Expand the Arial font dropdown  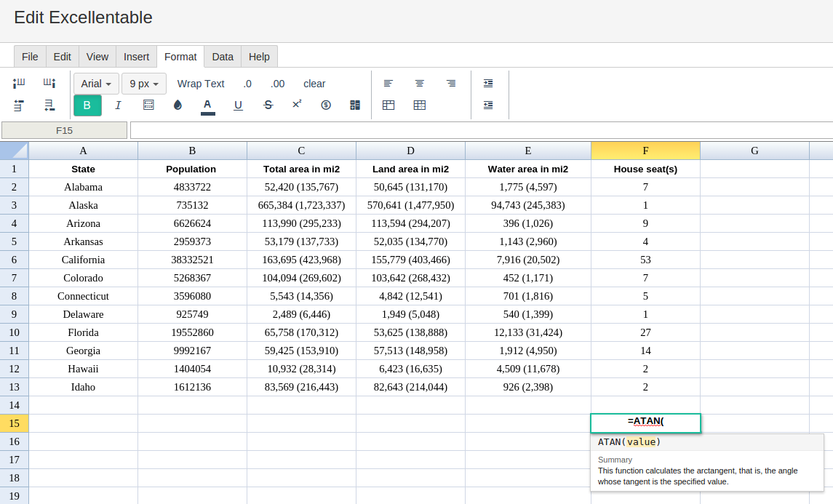tap(96, 84)
